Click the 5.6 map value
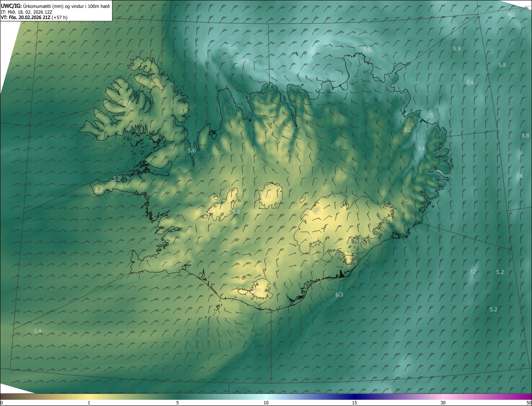This screenshot has height=406, width=532. point(192,151)
